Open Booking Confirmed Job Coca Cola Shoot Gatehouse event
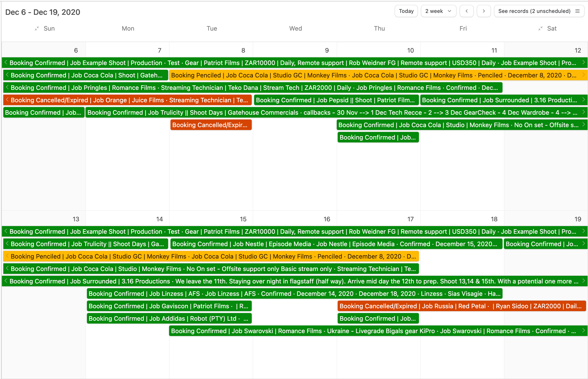 86,75
